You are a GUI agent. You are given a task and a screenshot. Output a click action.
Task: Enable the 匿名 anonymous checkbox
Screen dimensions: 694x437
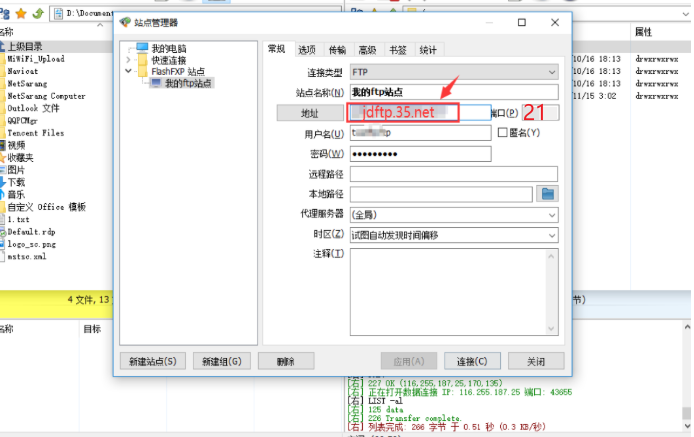(503, 133)
